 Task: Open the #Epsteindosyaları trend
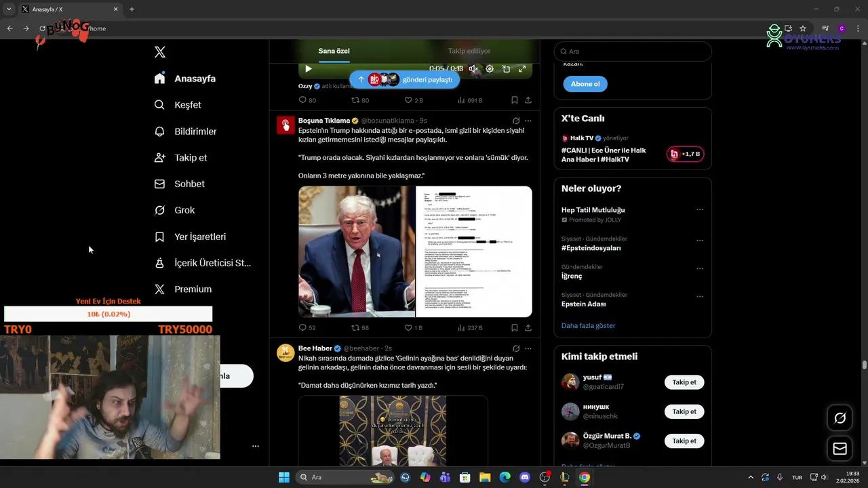[x=591, y=248]
